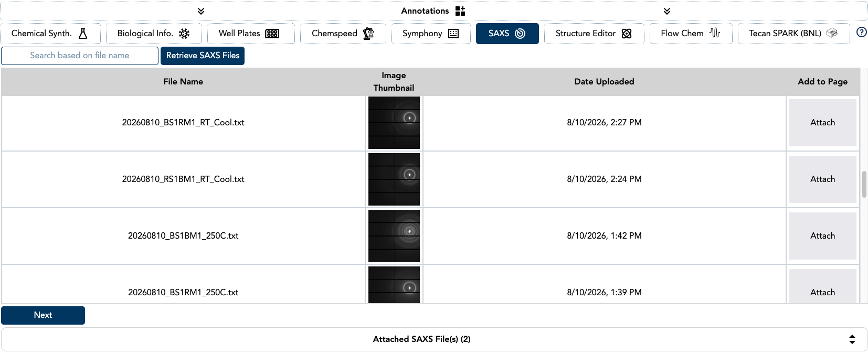Select the SAXS tab
868x354 pixels.
(507, 34)
